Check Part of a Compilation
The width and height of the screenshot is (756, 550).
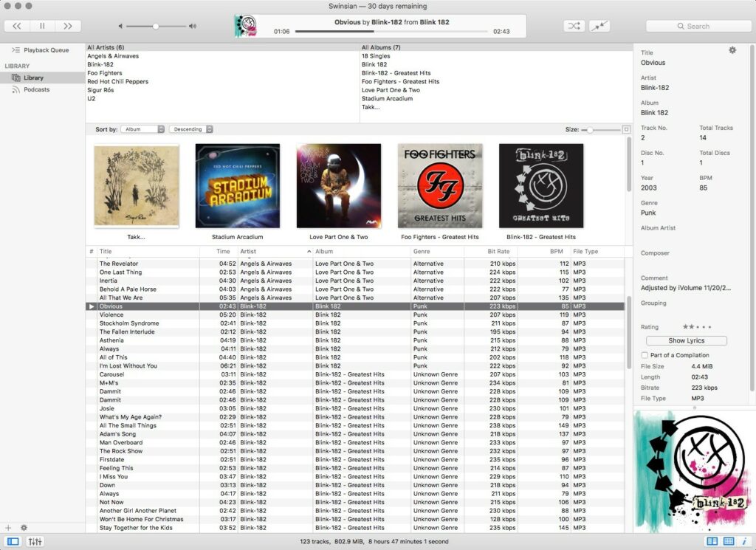[x=645, y=355]
